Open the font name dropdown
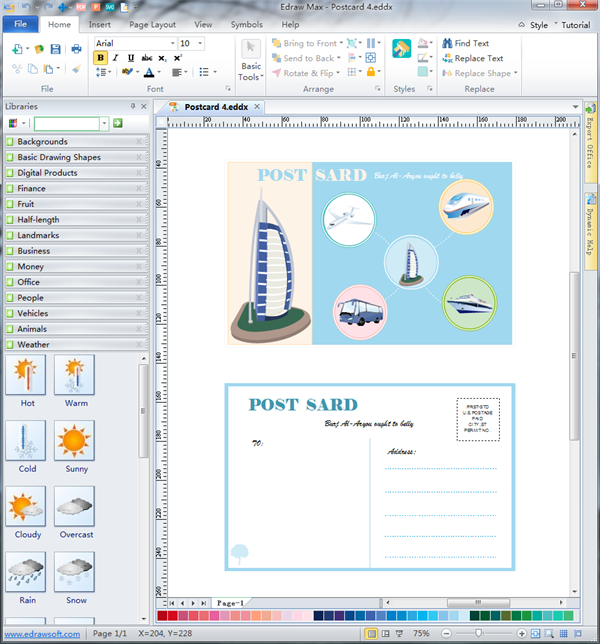 coord(170,44)
